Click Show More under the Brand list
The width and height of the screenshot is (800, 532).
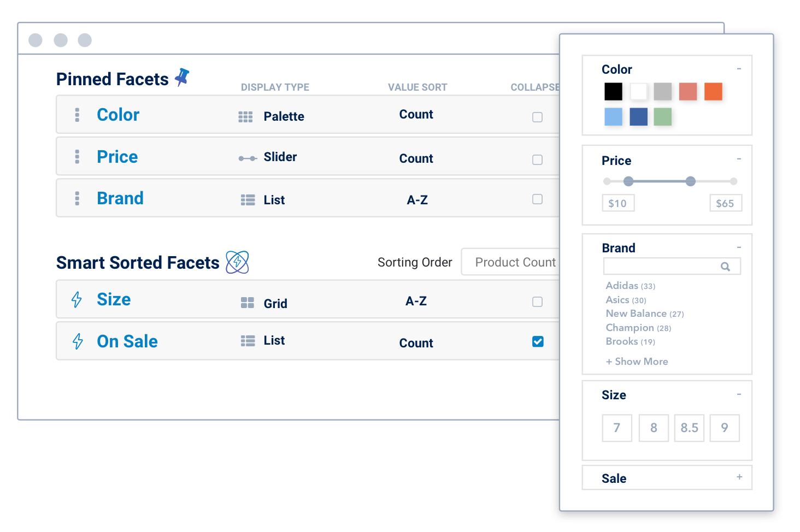pyautogui.click(x=637, y=361)
